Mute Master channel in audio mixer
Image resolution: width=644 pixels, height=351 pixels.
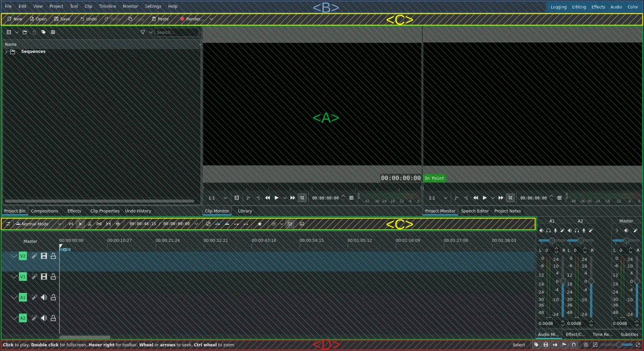click(x=626, y=230)
